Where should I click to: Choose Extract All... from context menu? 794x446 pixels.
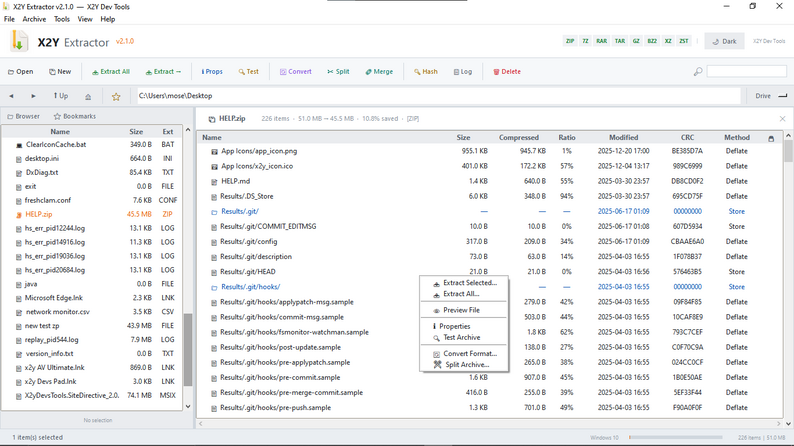point(464,294)
